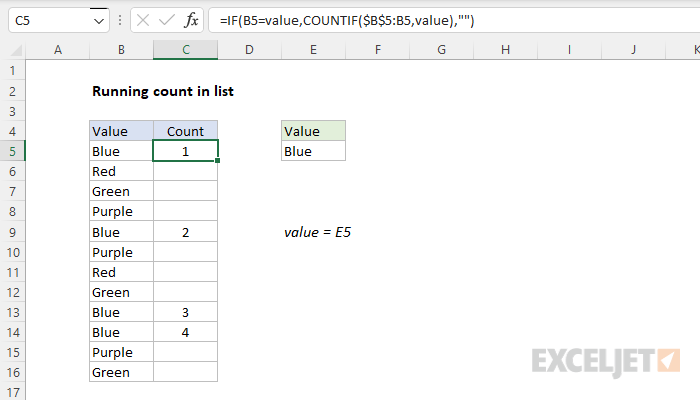Select cell C13 showing count 3
Viewport: 700px width, 400px height.
pyautogui.click(x=186, y=312)
